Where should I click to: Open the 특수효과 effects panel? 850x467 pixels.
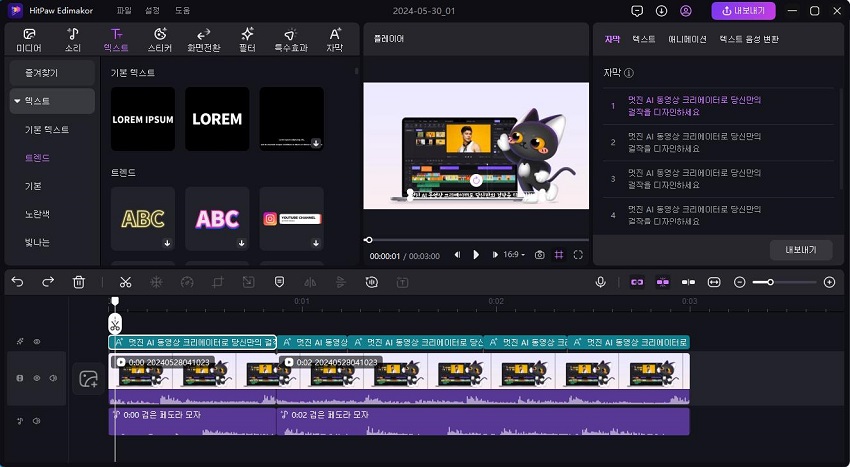[291, 40]
